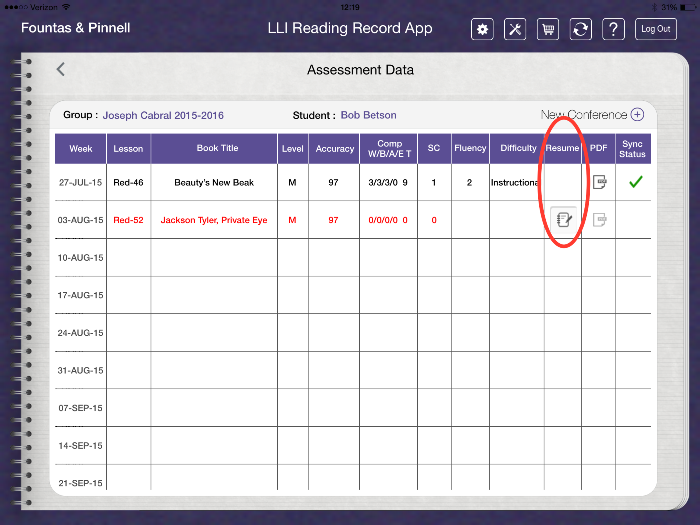Tap the grayed PDF icon for Red-52

pos(599,220)
